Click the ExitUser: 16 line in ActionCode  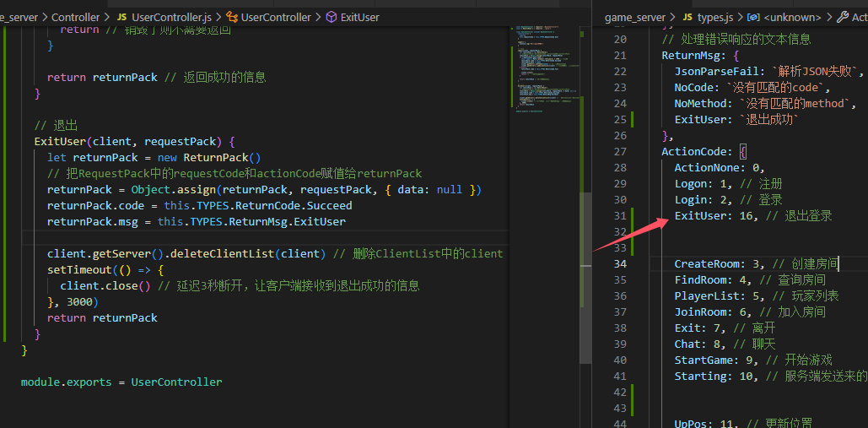click(x=752, y=216)
